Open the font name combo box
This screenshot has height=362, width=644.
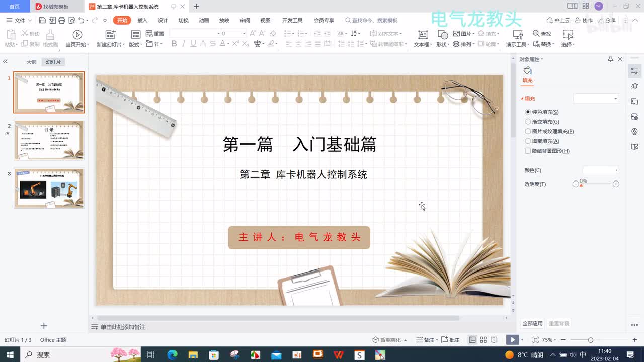(194, 34)
